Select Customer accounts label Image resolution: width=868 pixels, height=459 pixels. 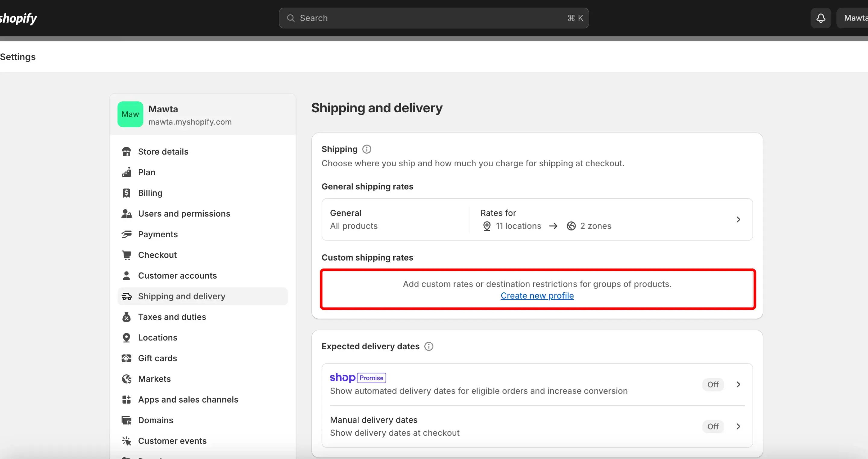(177, 276)
